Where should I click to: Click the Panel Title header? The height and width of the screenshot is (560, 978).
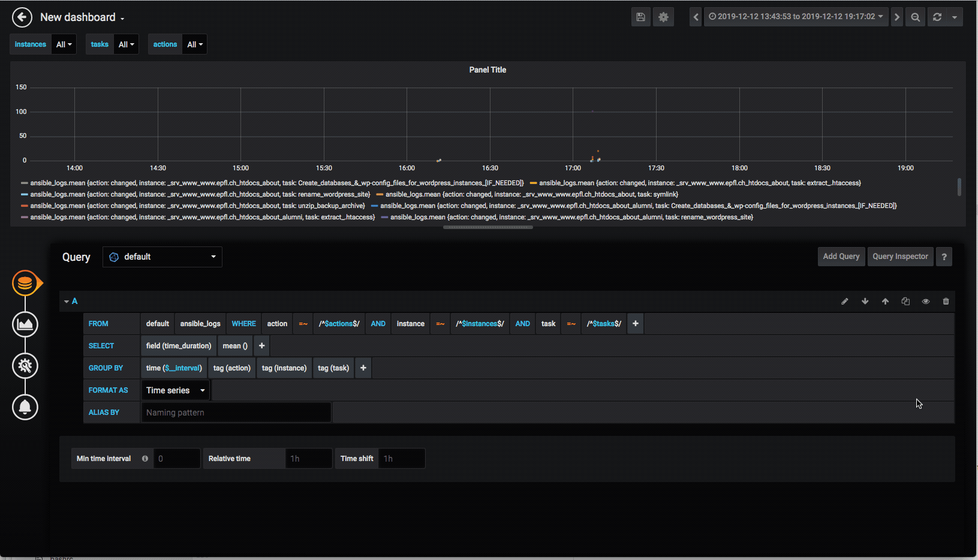pos(488,70)
